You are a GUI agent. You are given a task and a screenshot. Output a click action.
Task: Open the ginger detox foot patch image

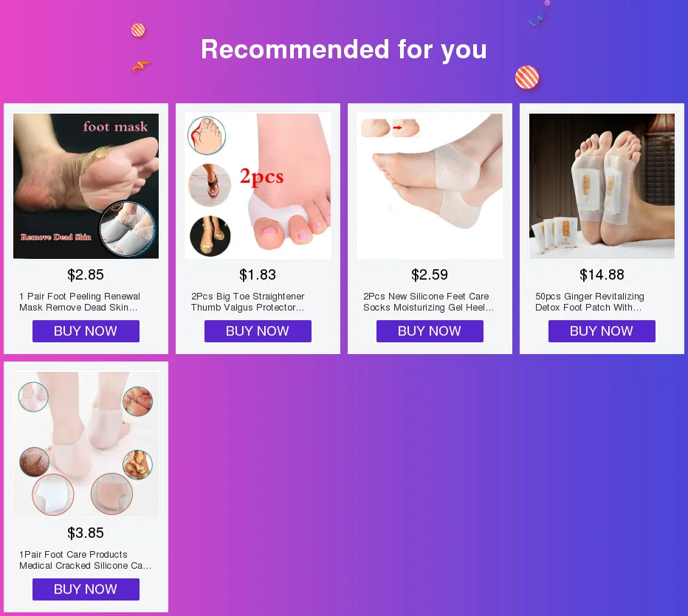point(602,186)
